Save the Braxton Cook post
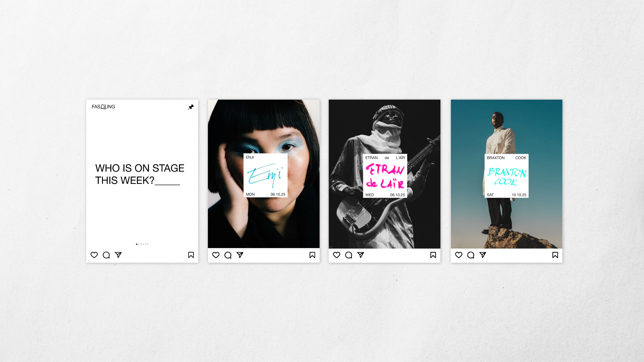Viewport: 644px width, 362px height. (x=555, y=255)
